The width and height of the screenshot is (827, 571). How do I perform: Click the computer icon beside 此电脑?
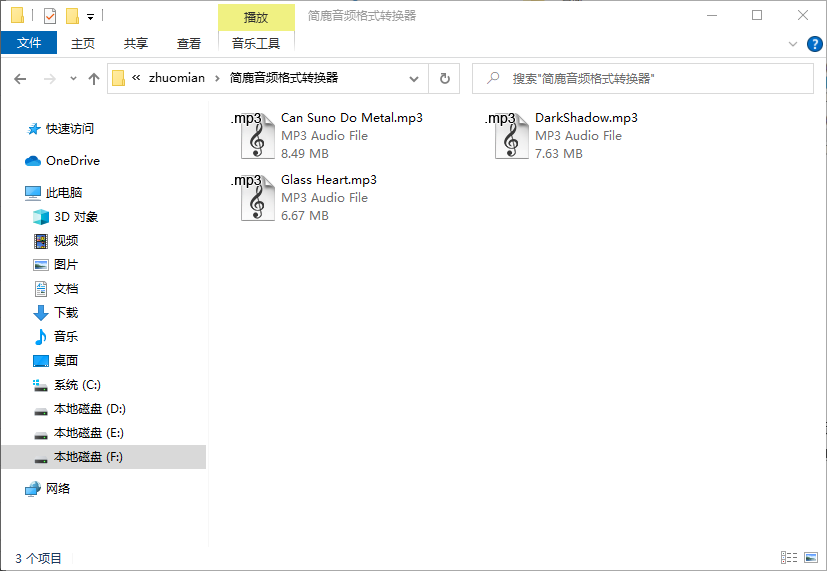point(33,193)
